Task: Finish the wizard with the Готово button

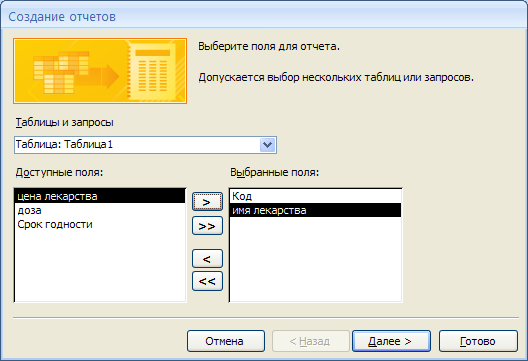Action: pos(478,341)
